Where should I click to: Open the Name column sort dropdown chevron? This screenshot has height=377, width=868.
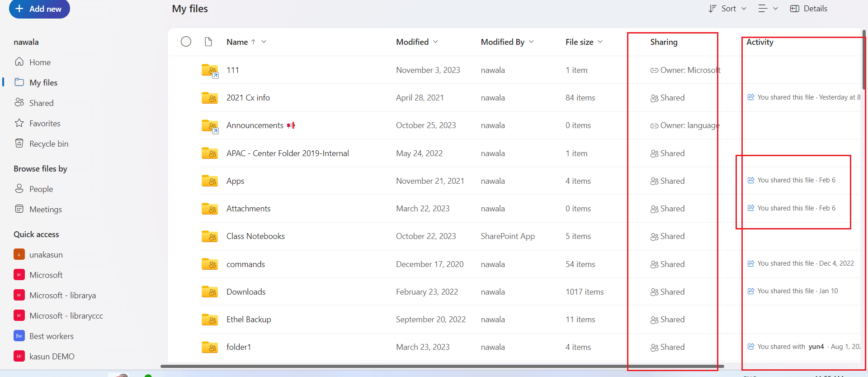264,42
